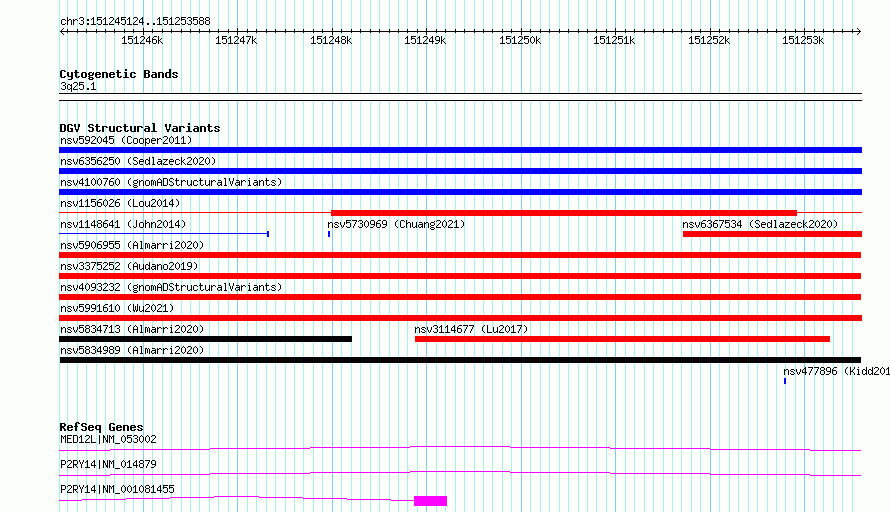The width and height of the screenshot is (890, 512).
Task: Select the blue bar under nsv4100760 (gnomADStructuralVariants)
Action: point(460,192)
